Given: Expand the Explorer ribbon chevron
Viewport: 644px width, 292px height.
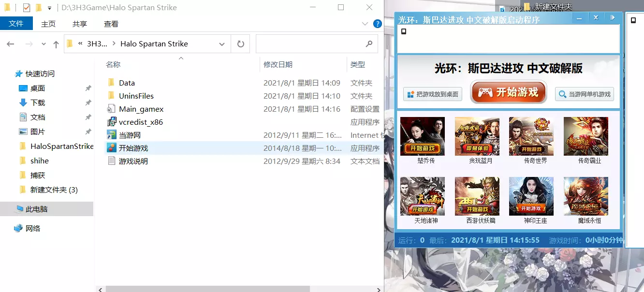Looking at the screenshot, I should (x=365, y=24).
